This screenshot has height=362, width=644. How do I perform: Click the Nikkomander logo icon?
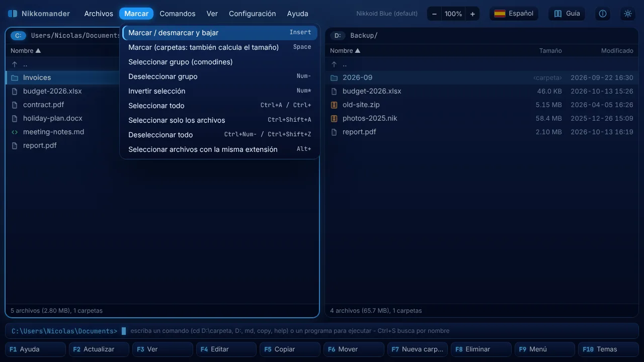13,14
